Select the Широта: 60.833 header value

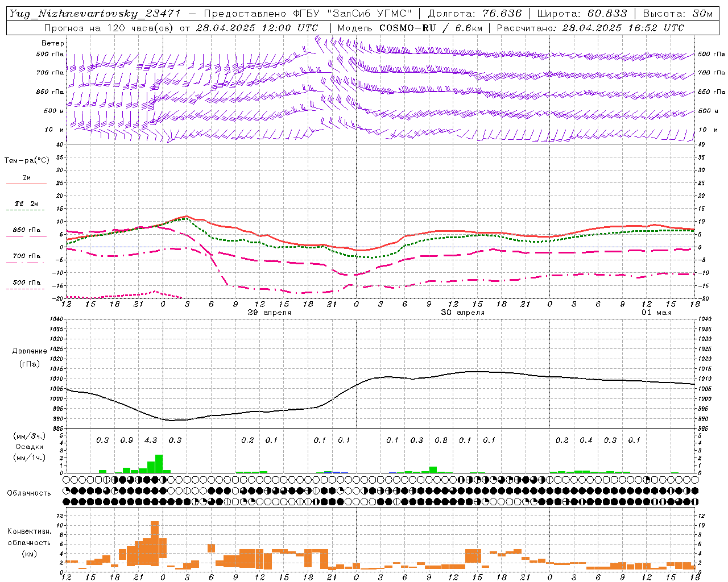pyautogui.click(x=582, y=14)
